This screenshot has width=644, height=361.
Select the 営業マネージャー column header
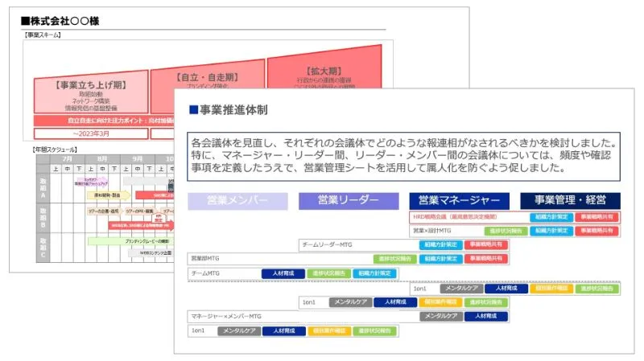tap(459, 201)
